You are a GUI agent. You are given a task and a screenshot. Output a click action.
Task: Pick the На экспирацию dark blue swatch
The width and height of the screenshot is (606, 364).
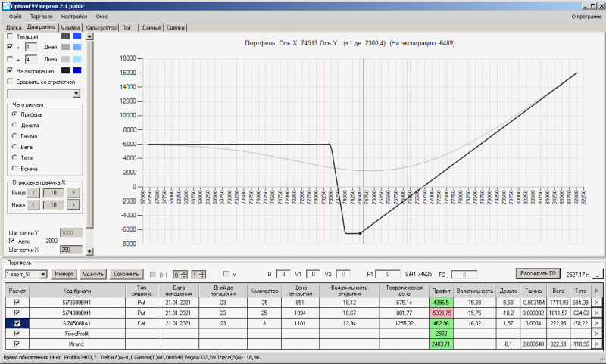(x=77, y=70)
